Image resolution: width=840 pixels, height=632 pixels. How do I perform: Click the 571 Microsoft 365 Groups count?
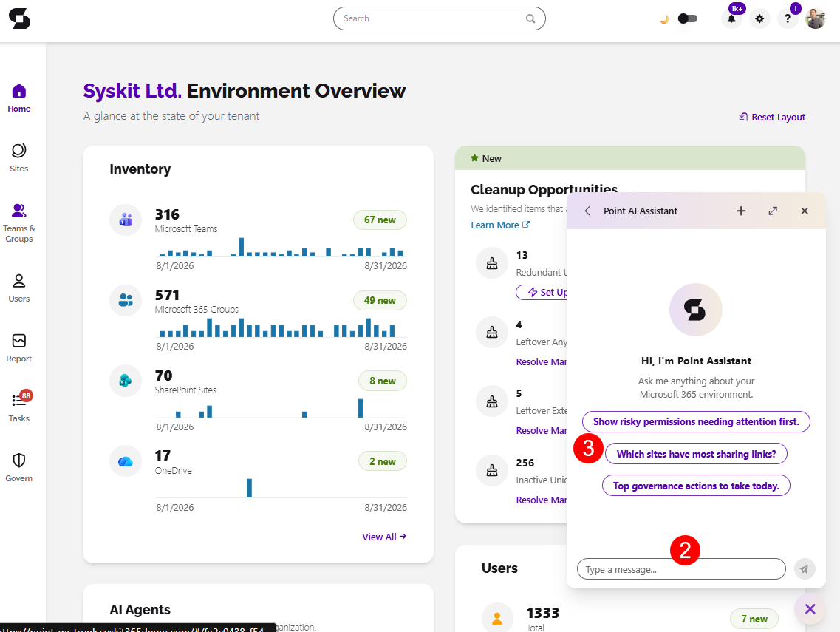pos(167,295)
